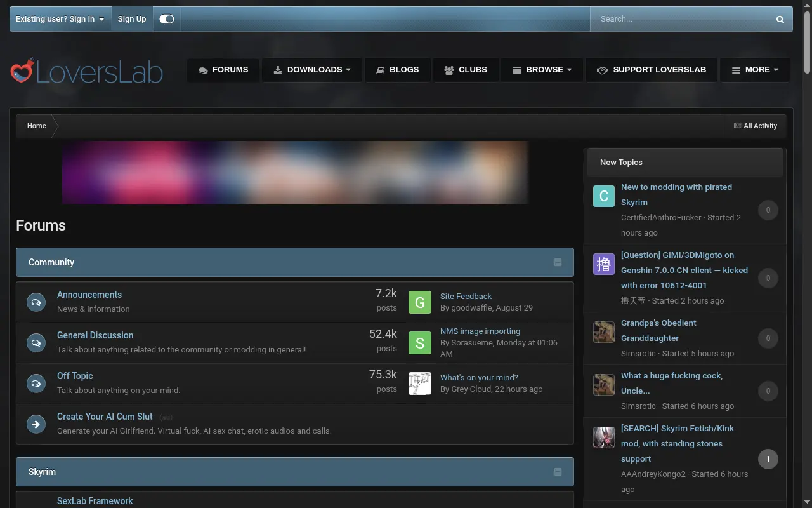Expand the More menu
812x508 pixels.
pyautogui.click(x=755, y=70)
